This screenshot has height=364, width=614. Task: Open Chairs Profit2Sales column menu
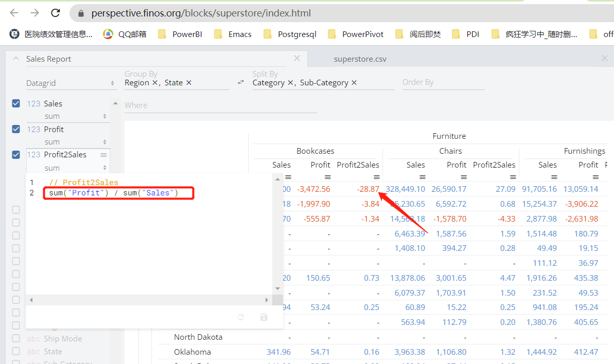pos(513,177)
